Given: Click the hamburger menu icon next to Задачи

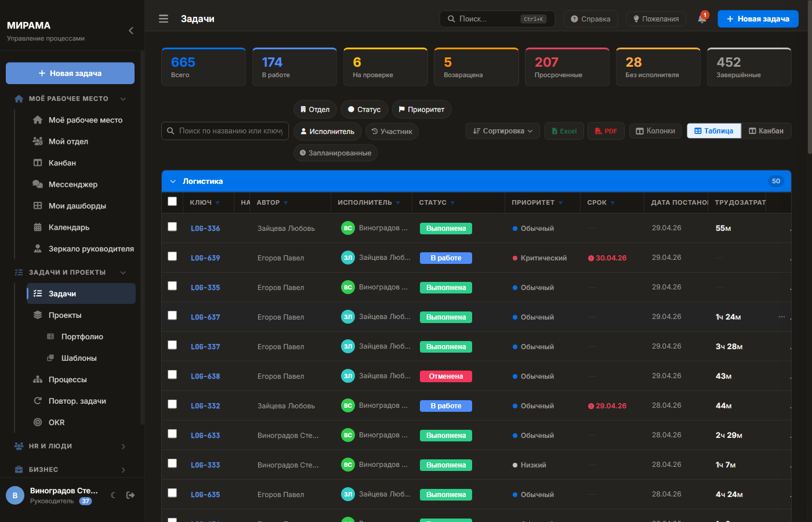Looking at the screenshot, I should [164, 19].
